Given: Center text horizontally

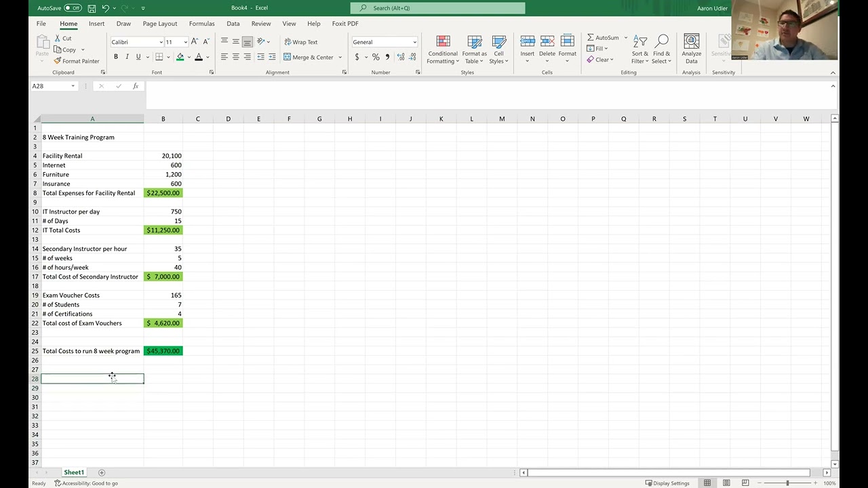Looking at the screenshot, I should coord(236,57).
